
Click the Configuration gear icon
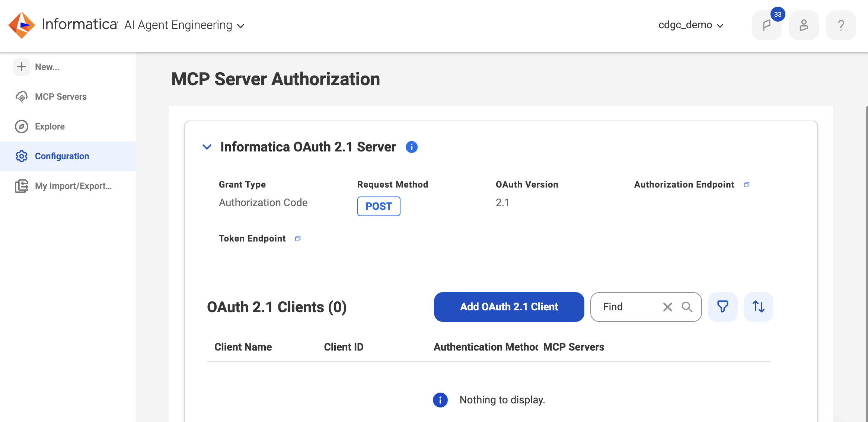(x=22, y=156)
